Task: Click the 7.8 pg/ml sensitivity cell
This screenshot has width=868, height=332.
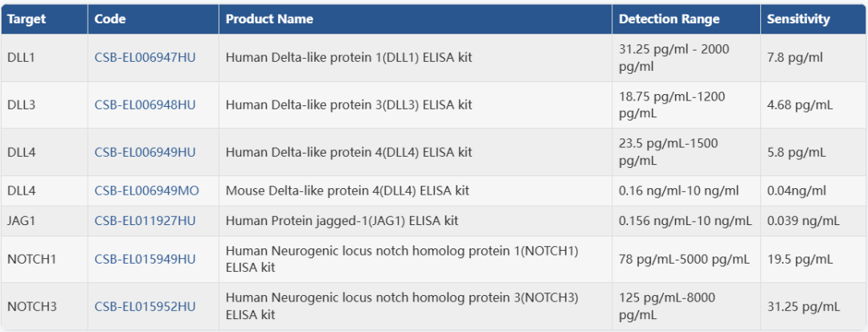Action: [x=795, y=58]
